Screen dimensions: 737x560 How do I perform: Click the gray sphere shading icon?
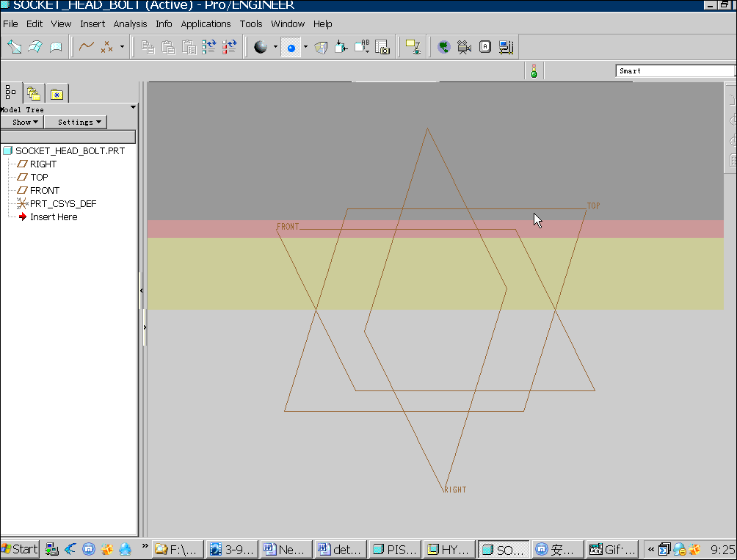261,47
